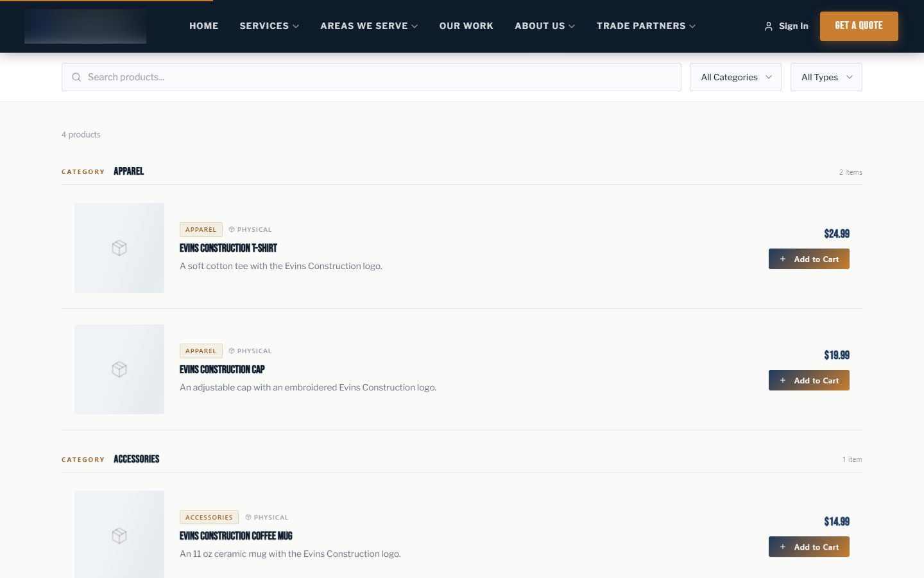Viewport: 924px width, 578px height.
Task: Open the Evins Construction T-Shirt title
Action: pos(228,248)
